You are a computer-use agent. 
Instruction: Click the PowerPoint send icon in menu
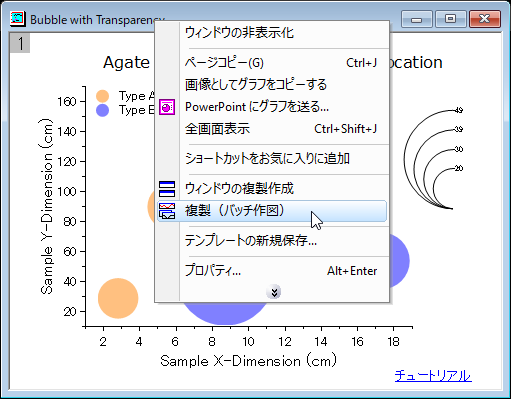tap(167, 107)
